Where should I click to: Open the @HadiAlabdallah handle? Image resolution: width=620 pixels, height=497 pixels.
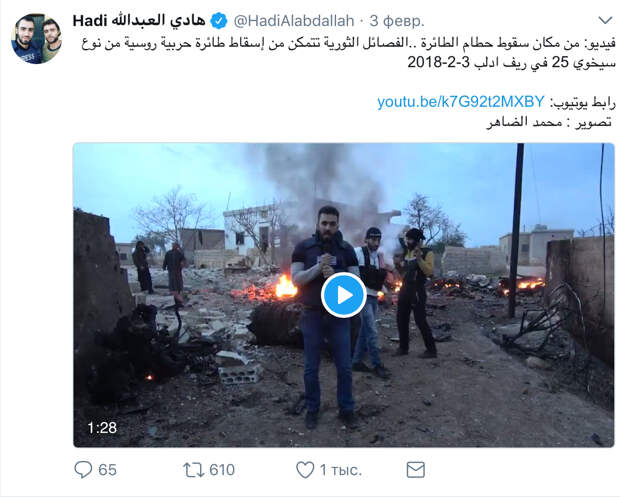[294, 21]
